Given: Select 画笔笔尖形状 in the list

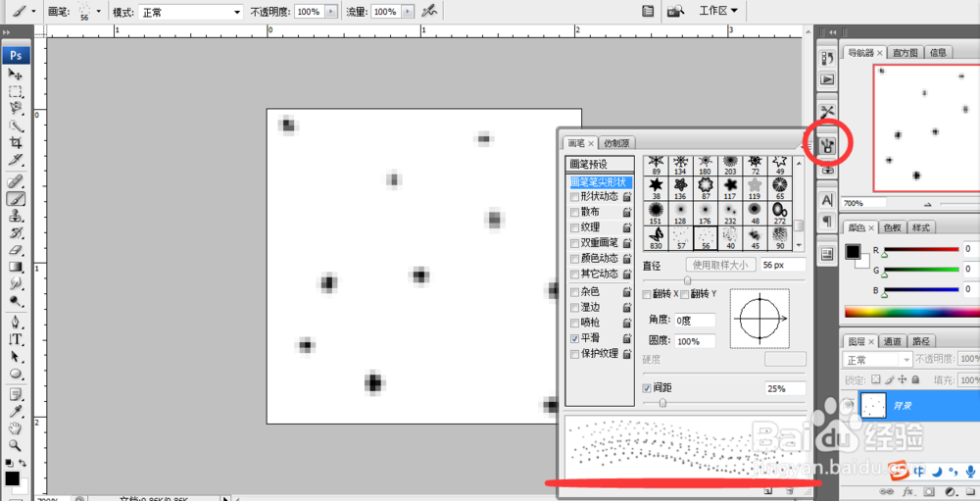Looking at the screenshot, I should (x=601, y=182).
